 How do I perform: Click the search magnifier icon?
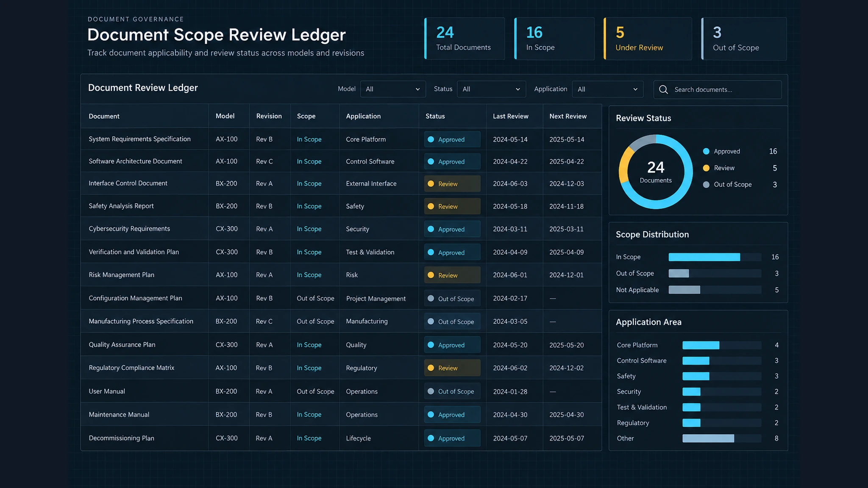pos(663,89)
